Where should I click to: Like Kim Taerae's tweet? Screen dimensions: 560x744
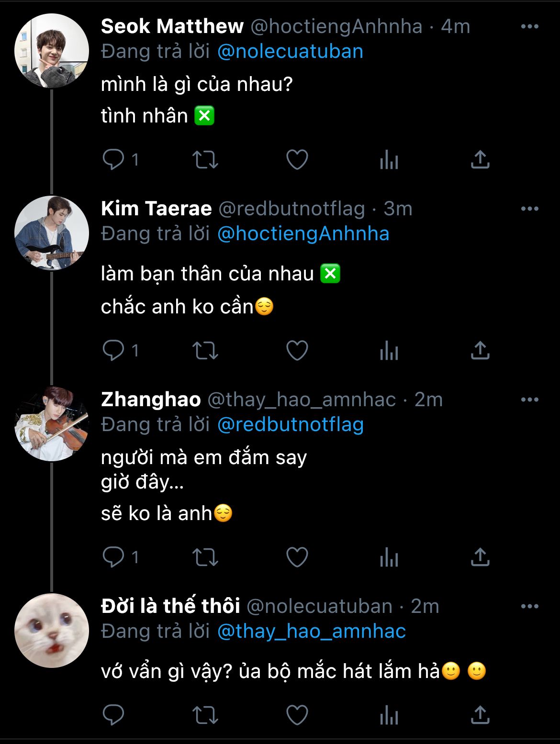click(297, 351)
